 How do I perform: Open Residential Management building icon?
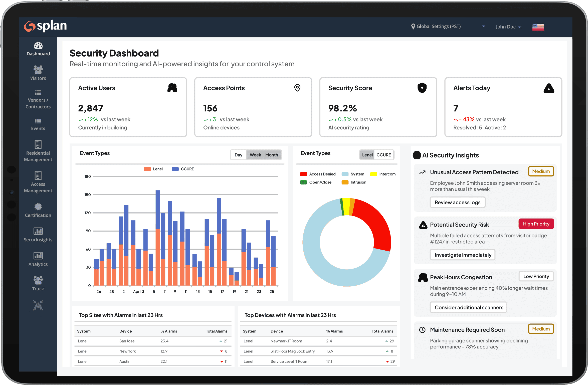[x=38, y=145]
